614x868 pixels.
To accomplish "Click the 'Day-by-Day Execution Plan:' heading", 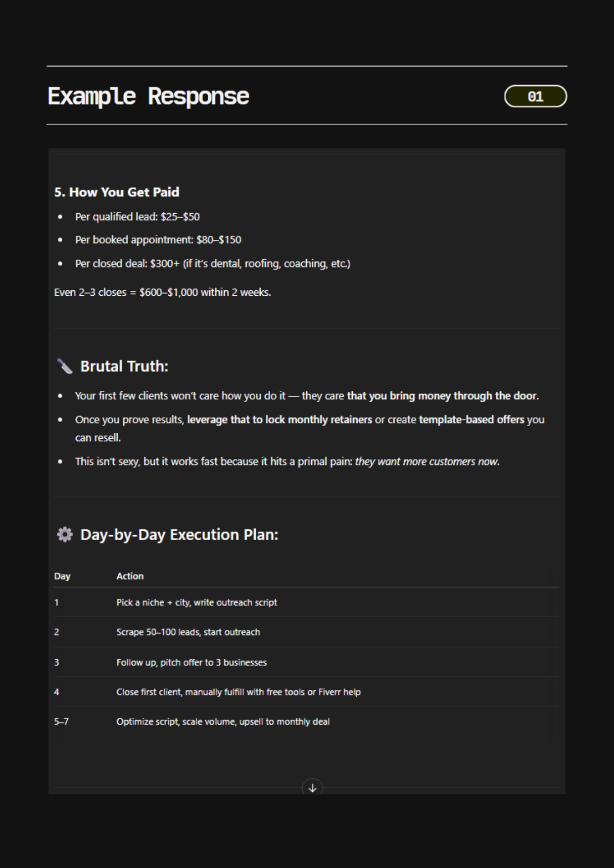I will [x=179, y=535].
